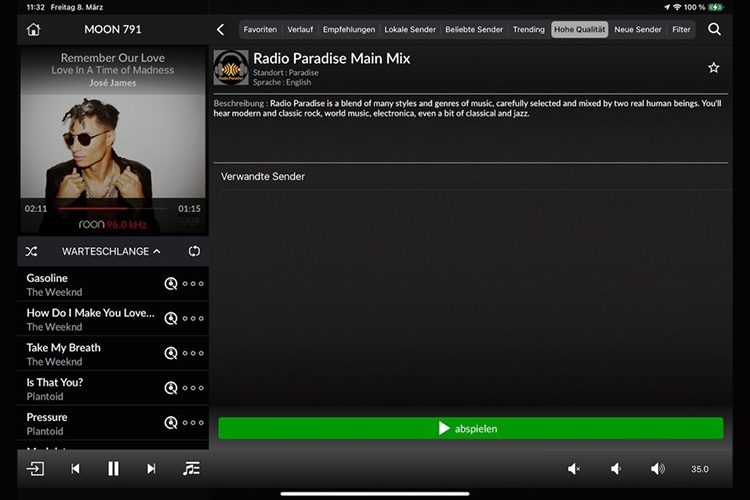Select the Hohe Qualität tab
The width and height of the screenshot is (750, 500).
[x=580, y=30]
